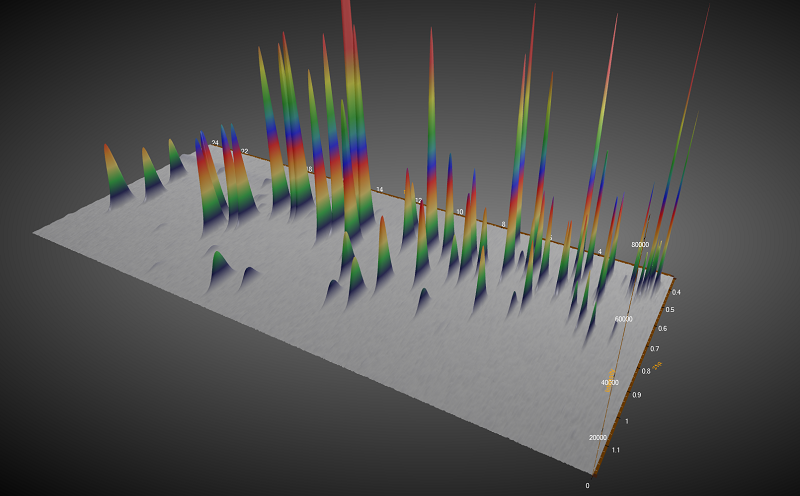Select the 14 label on back axis
The width and height of the screenshot is (800, 496).
(x=379, y=189)
